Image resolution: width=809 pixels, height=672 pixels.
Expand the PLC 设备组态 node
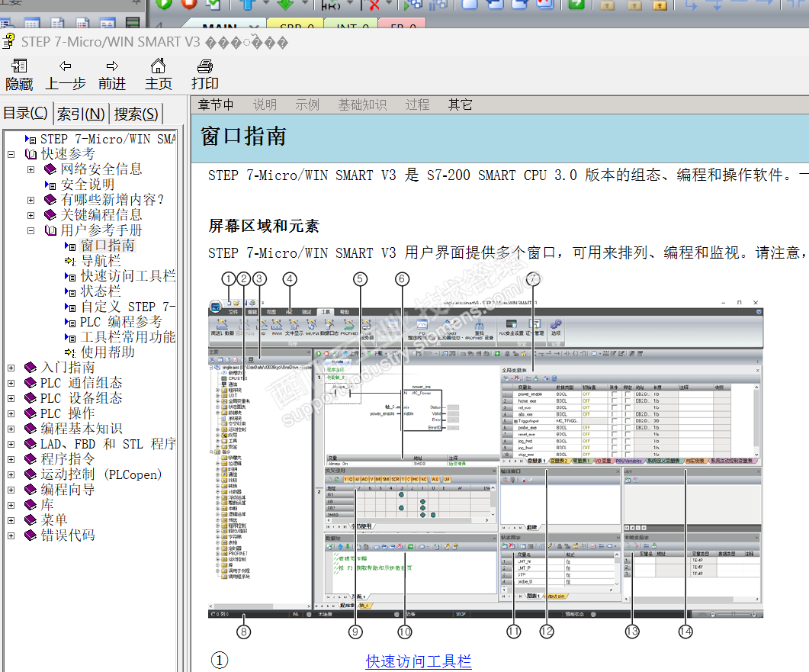11,398
